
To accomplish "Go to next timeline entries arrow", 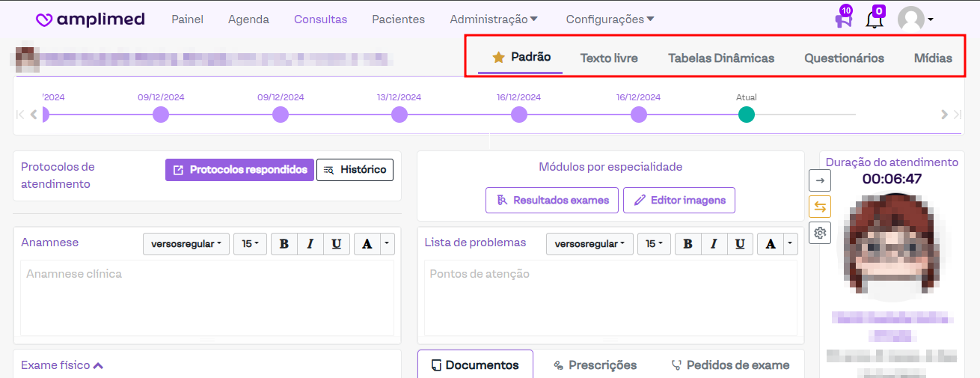I will 945,115.
